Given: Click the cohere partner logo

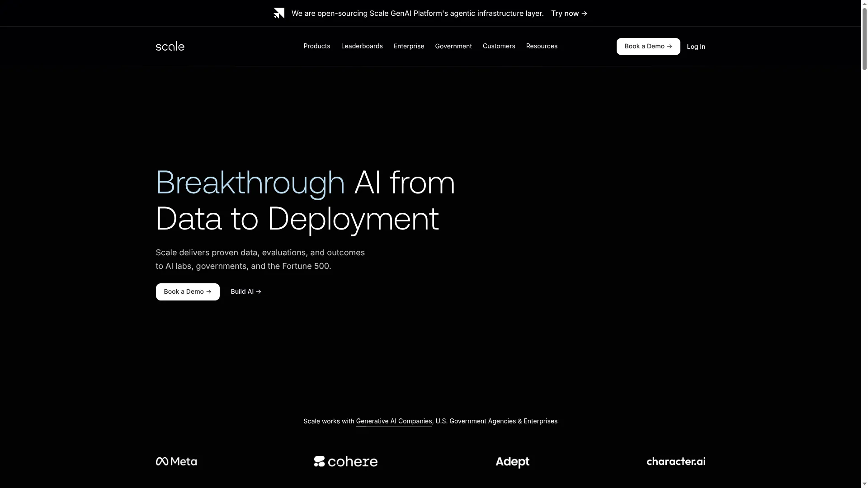Looking at the screenshot, I should click(345, 461).
